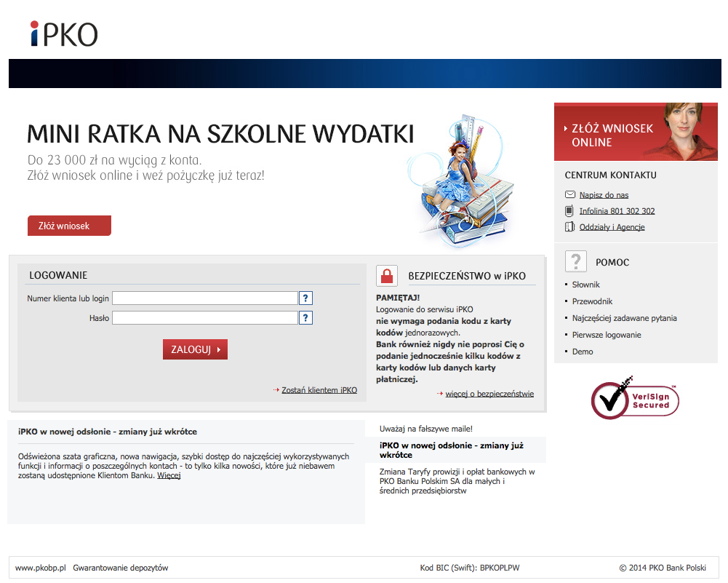728x583 pixels.
Task: Open Przewodnik help item
Action: click(x=592, y=301)
